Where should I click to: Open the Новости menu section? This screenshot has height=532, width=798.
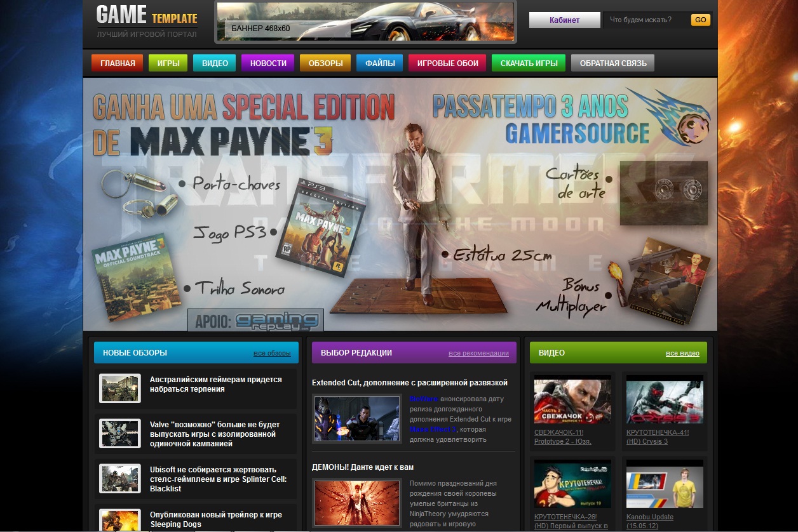pos(268,63)
